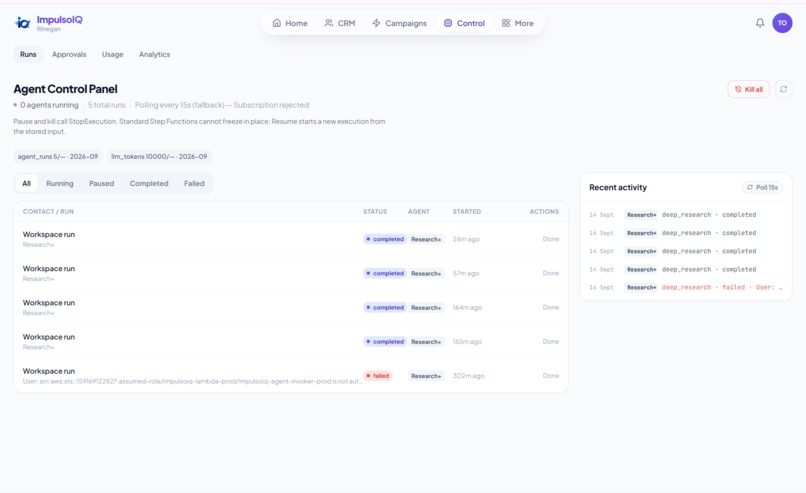Image resolution: width=806 pixels, height=493 pixels.
Task: Open the Workspace run started 165m ago
Action: 291,341
